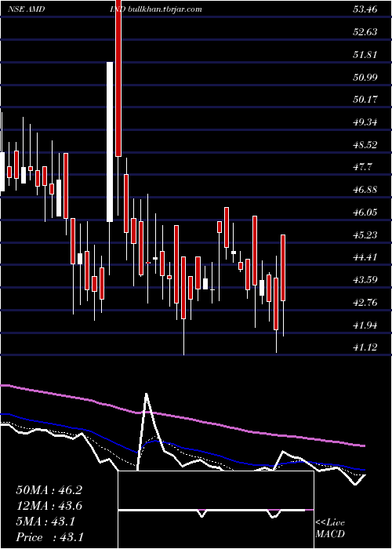This screenshot has height=549, width=392.
Task: Select the 50.99 price axis label
Action: tap(365, 77)
